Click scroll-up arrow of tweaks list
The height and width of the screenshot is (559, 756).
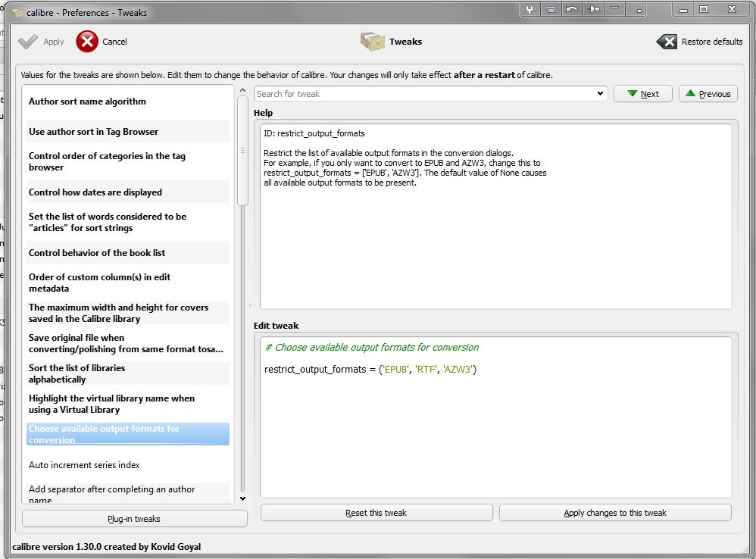click(242, 90)
